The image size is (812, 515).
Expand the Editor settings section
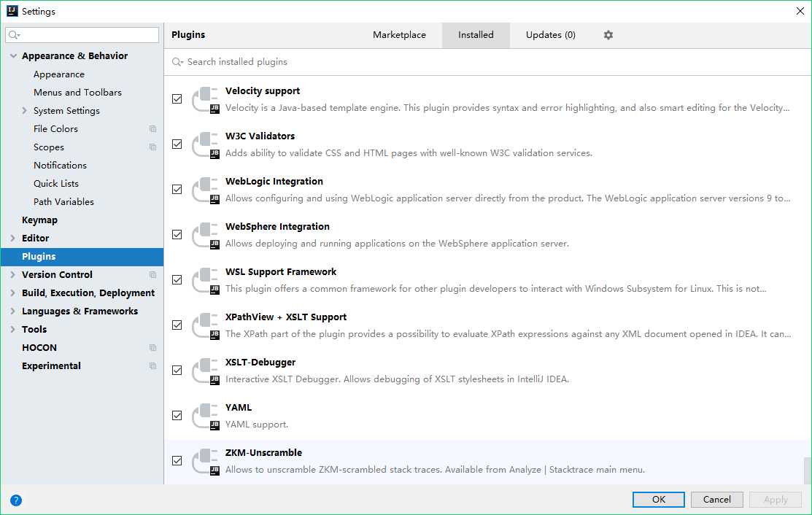13,238
